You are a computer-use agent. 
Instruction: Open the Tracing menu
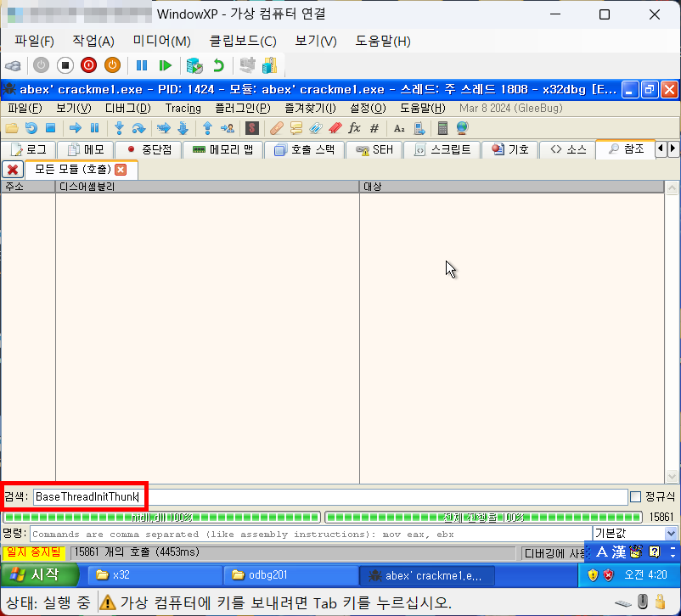pos(183,108)
